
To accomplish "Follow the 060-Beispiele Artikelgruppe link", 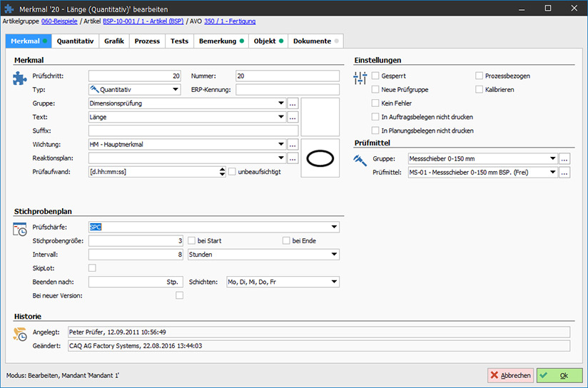I will coord(59,21).
